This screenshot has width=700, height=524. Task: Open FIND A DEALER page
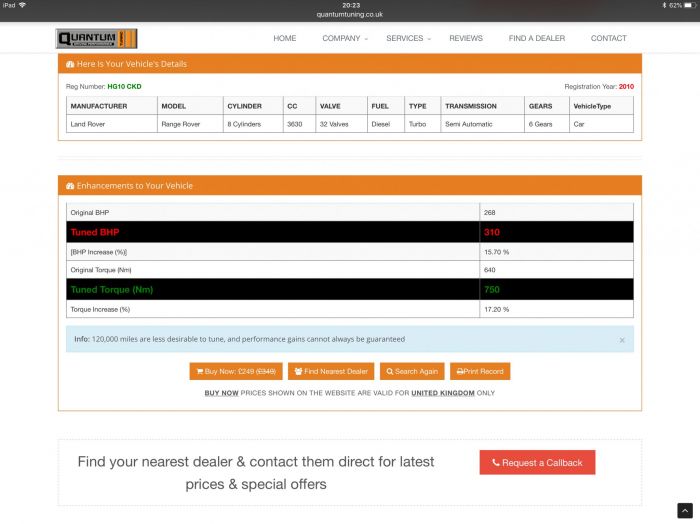point(537,38)
